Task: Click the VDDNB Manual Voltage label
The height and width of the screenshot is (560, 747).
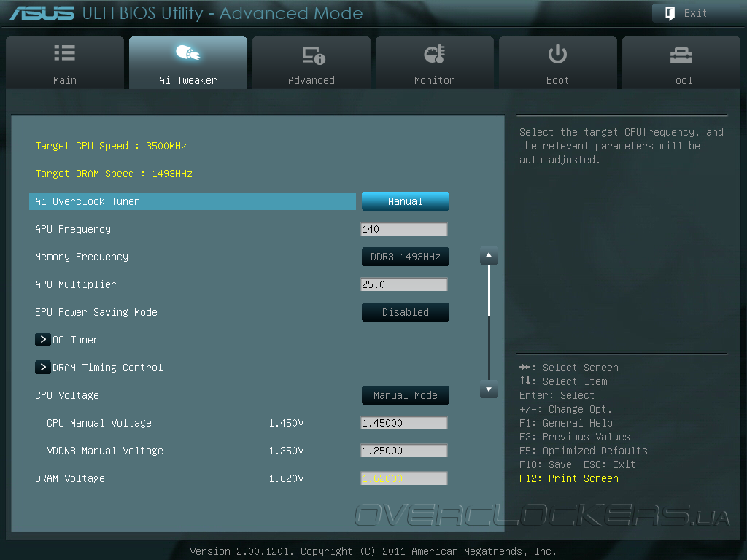Action: 105,451
